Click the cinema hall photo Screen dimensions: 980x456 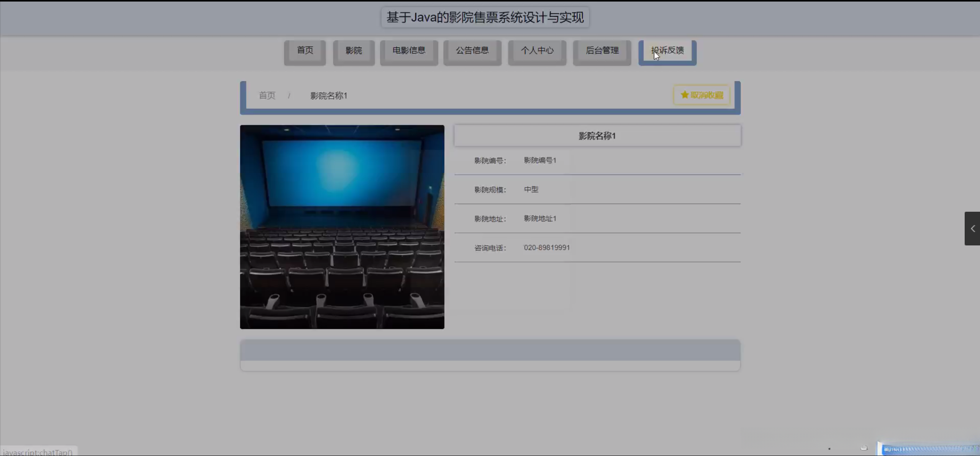click(342, 227)
